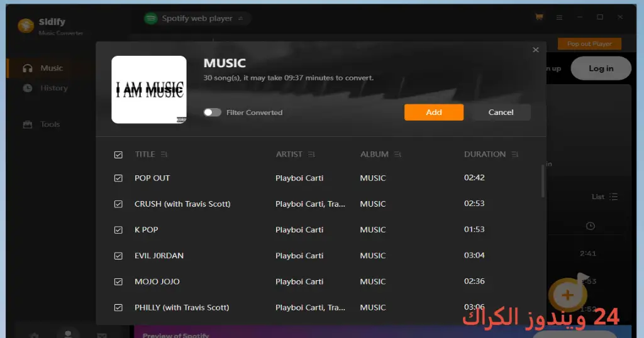Click the duration 02:42 of POP OUT
644x338 pixels.
(x=474, y=178)
